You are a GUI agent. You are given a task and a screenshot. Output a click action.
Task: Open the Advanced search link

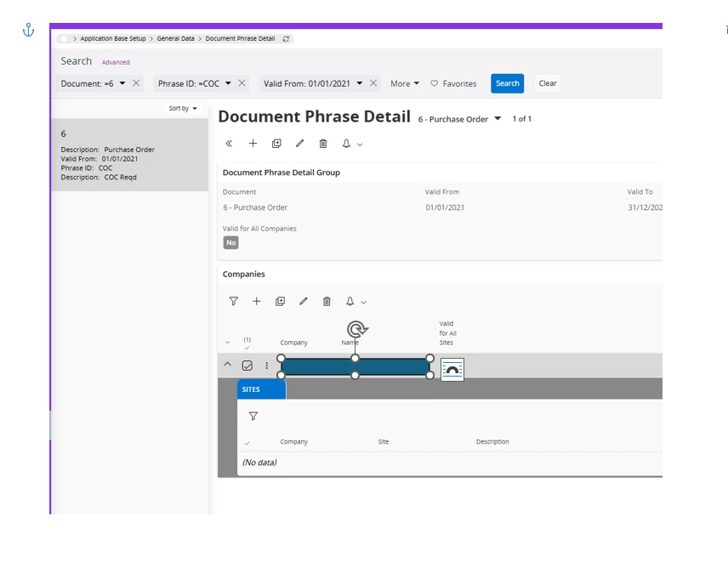[x=116, y=62]
